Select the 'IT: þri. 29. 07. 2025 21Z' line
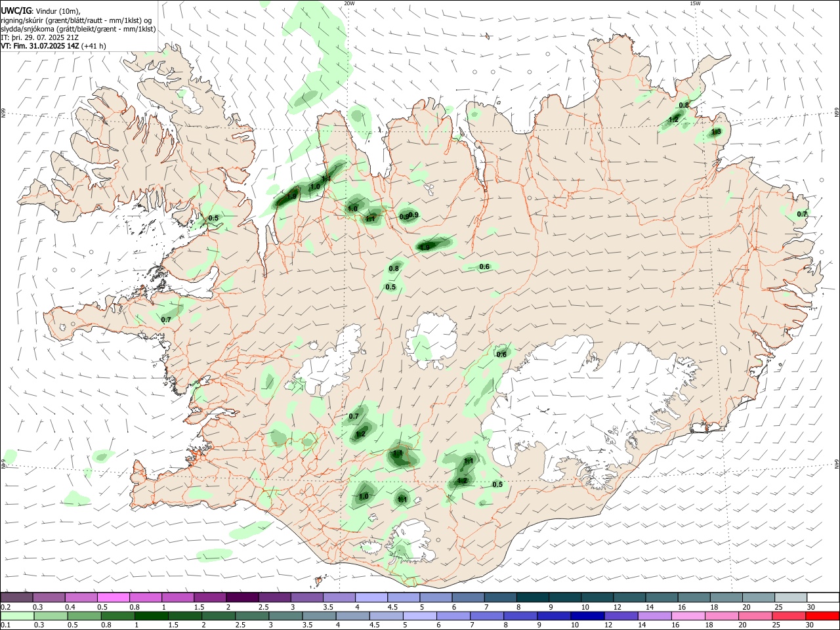The height and width of the screenshot is (630, 840). pyautogui.click(x=40, y=37)
